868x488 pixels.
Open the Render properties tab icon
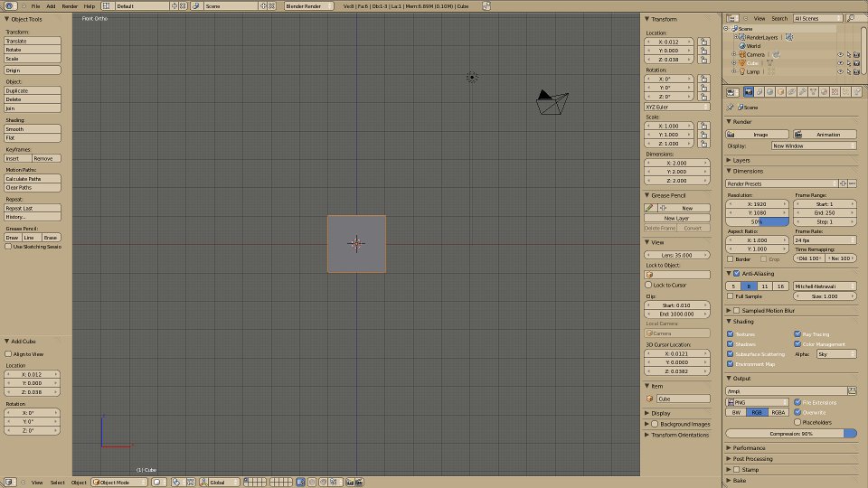pyautogui.click(x=748, y=92)
